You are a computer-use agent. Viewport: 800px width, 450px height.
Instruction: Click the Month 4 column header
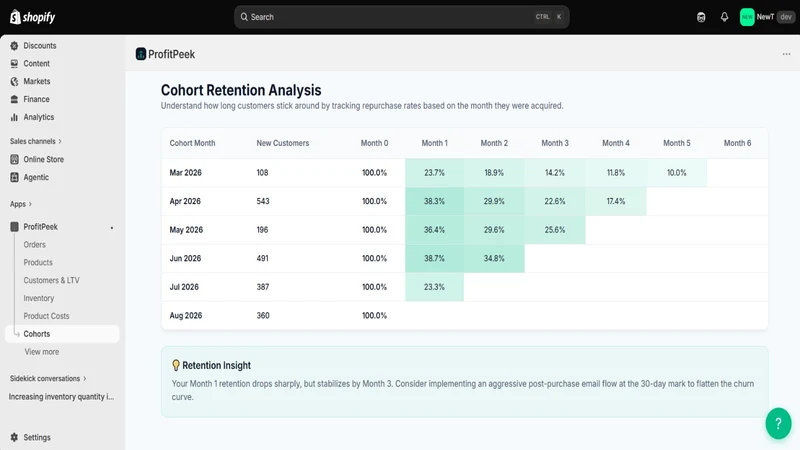pos(616,143)
